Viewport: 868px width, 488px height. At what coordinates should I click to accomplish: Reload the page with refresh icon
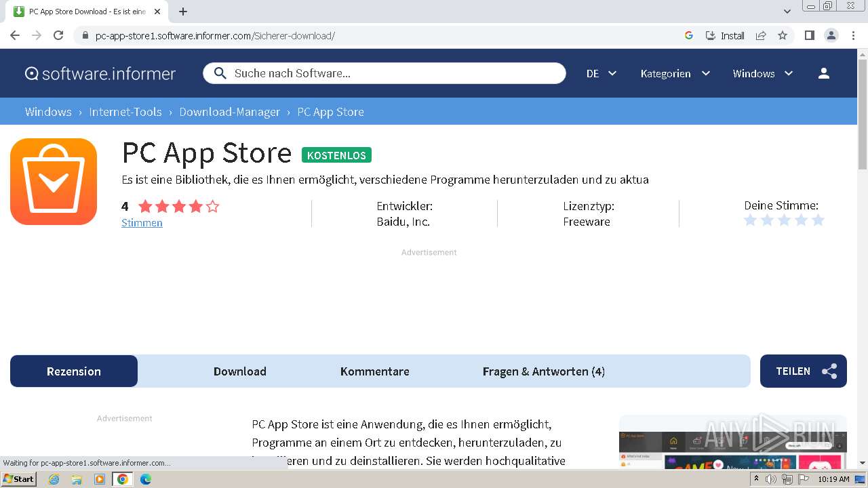point(58,36)
